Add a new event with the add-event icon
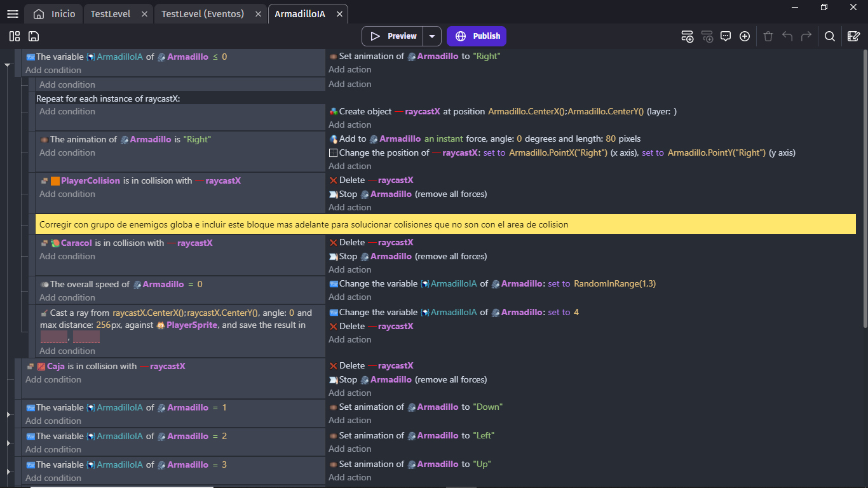Screen dimensions: 868x488 688,36
